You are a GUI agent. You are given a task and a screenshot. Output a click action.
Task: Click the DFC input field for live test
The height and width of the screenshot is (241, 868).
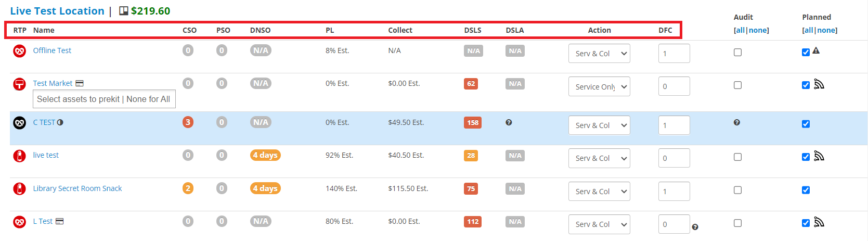(x=673, y=158)
